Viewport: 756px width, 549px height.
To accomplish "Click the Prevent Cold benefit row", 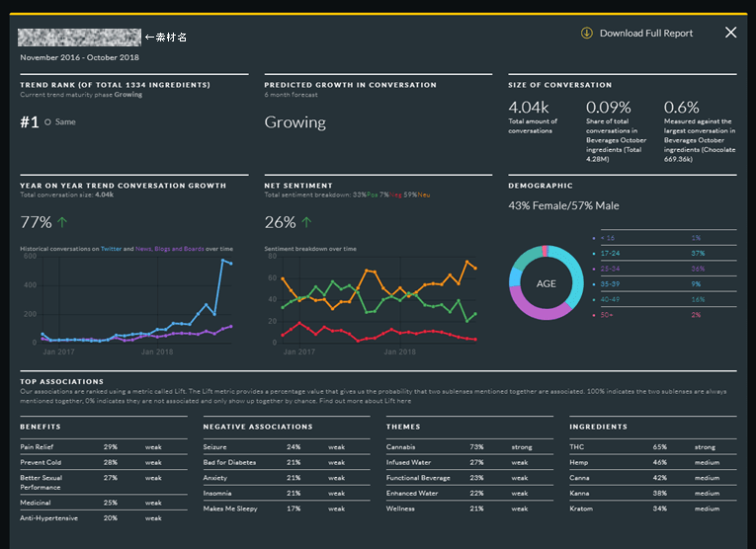I will pyautogui.click(x=104, y=462).
